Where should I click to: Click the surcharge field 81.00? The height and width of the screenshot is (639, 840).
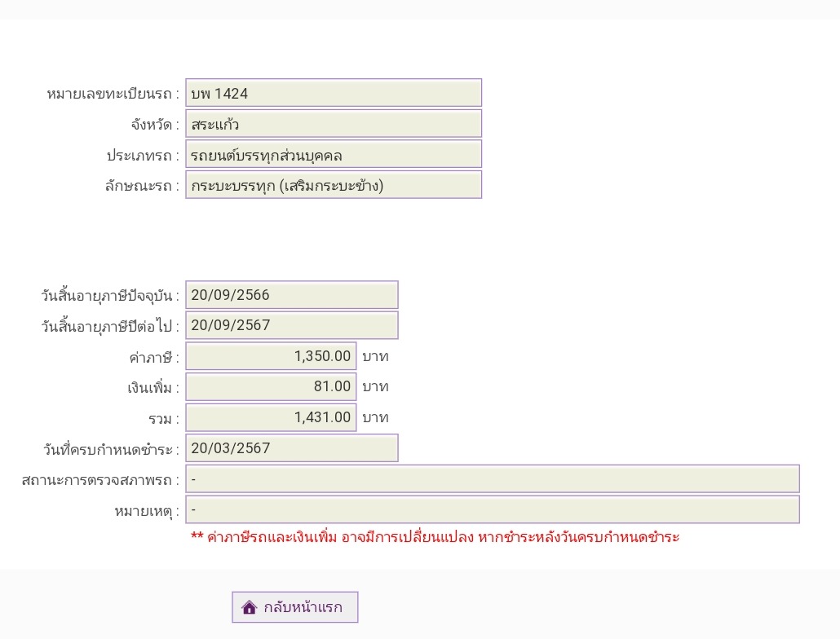click(271, 386)
